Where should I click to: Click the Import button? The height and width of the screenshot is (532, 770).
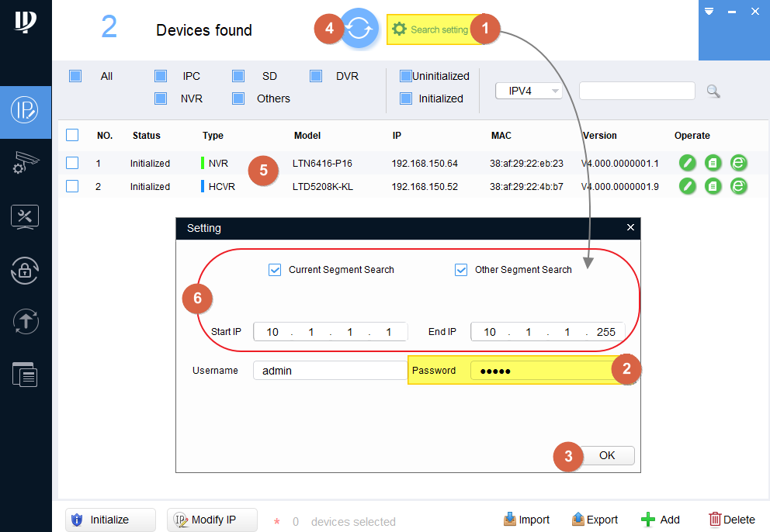tap(526, 520)
